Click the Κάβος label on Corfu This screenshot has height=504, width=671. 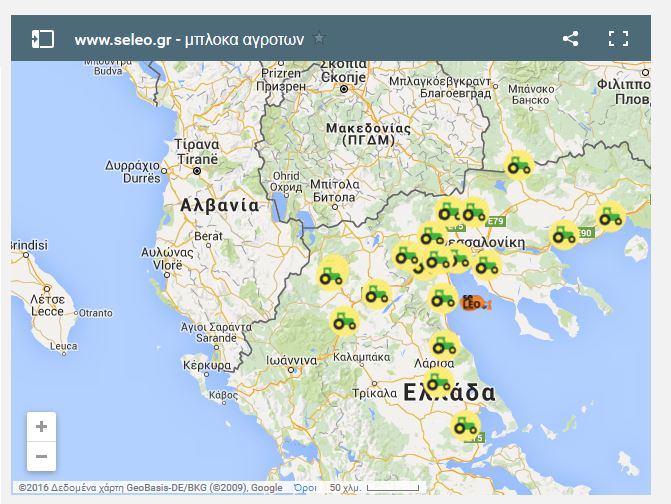[223, 394]
